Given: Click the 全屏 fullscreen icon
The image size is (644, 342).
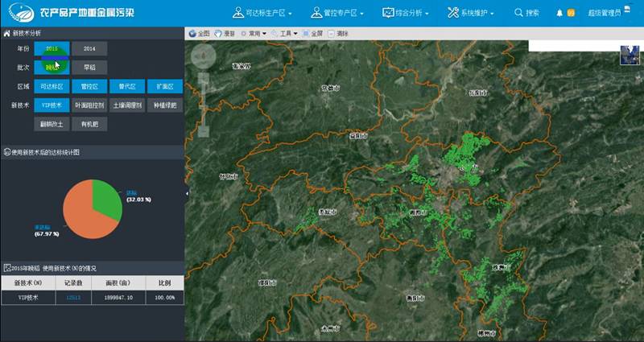Looking at the screenshot, I should tap(306, 34).
